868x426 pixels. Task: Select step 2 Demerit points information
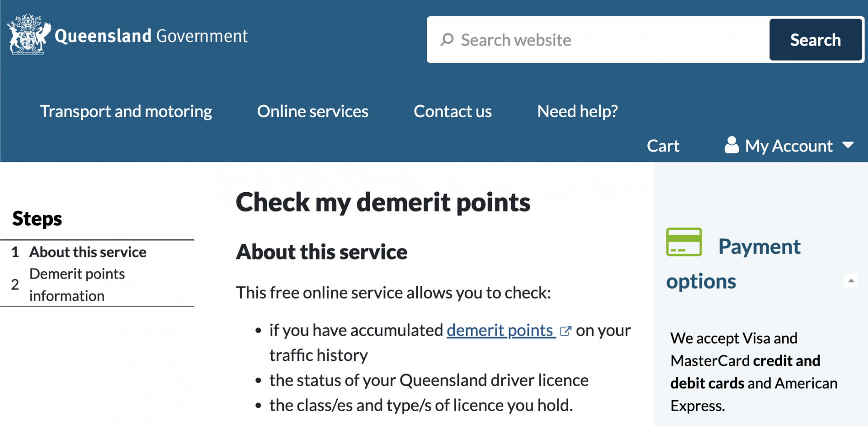point(77,284)
